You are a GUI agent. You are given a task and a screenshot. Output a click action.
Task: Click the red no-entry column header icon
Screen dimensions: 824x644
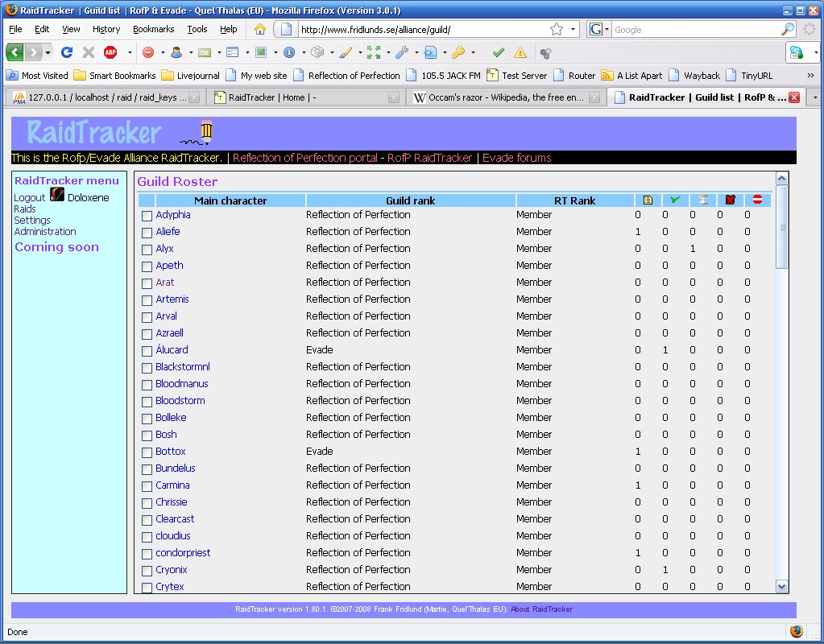point(757,200)
